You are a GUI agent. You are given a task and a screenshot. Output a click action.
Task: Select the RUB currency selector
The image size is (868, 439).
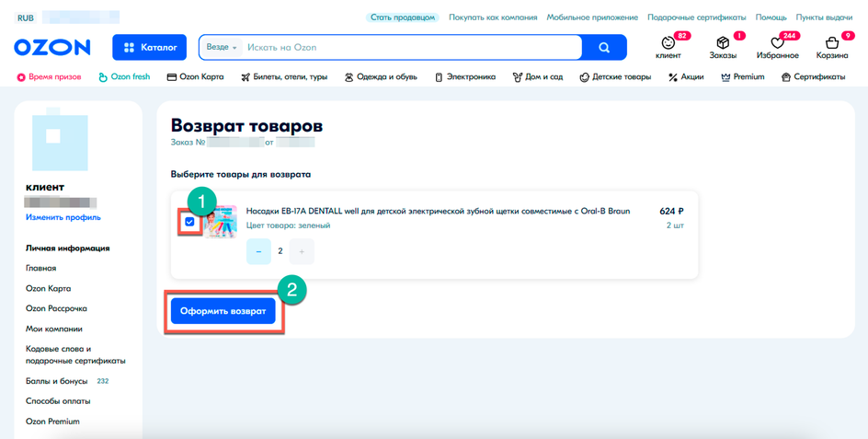pos(26,17)
